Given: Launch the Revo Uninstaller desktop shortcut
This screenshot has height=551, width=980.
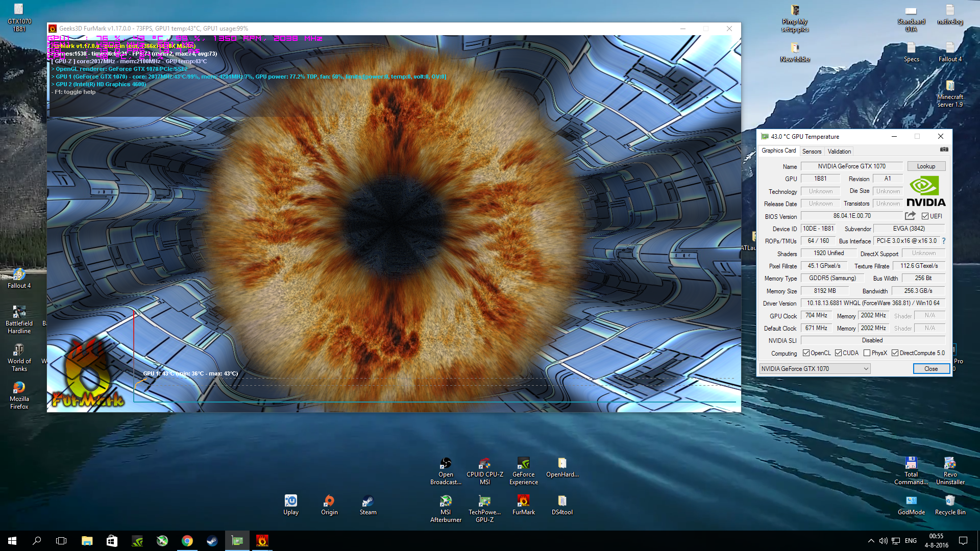Looking at the screenshot, I should click(950, 471).
